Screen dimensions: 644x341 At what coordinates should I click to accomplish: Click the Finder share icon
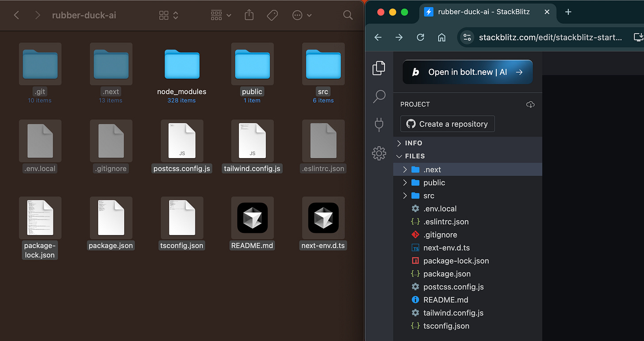pos(249,15)
